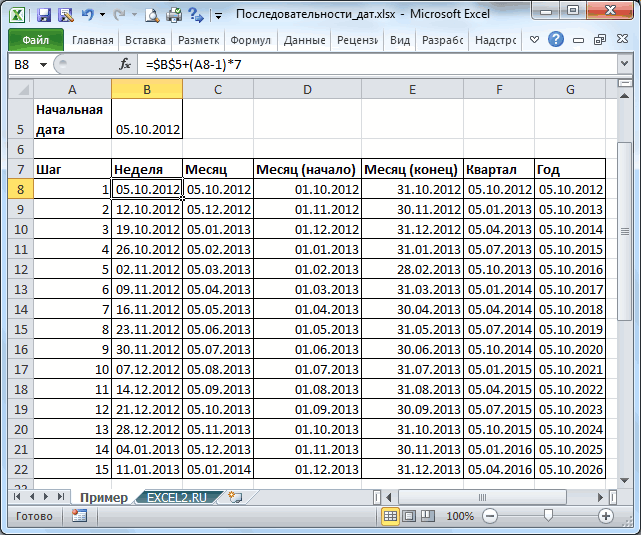
Task: Click the Name Box showing B8
Action: point(23,65)
